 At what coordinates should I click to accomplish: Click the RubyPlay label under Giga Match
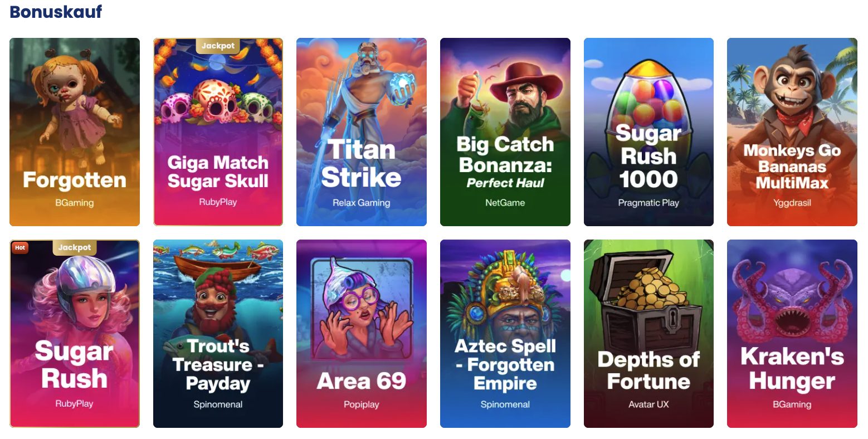[218, 202]
